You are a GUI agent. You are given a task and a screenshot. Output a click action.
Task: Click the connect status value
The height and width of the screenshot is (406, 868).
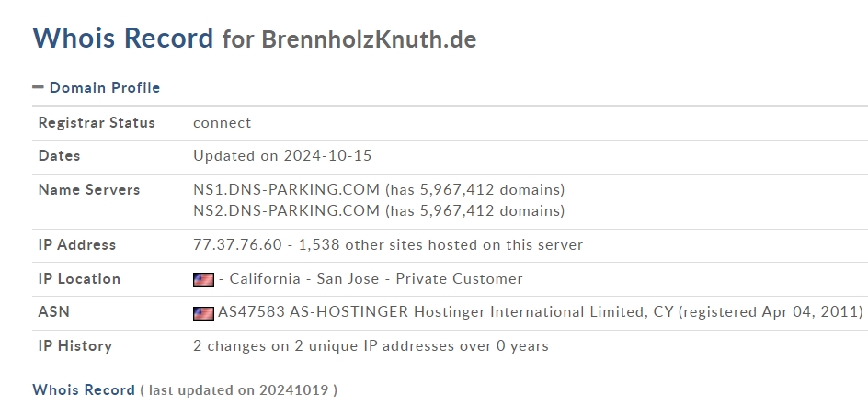[222, 123]
